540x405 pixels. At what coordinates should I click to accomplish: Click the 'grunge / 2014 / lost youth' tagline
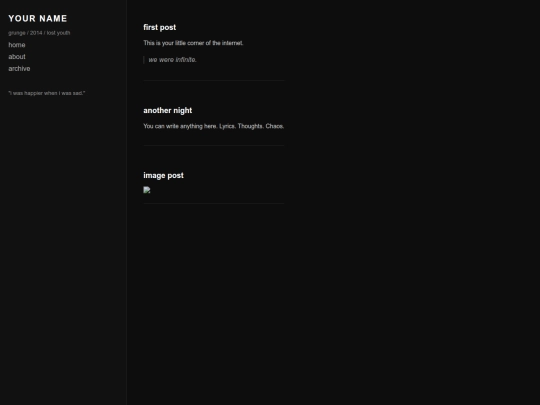[x=39, y=33]
